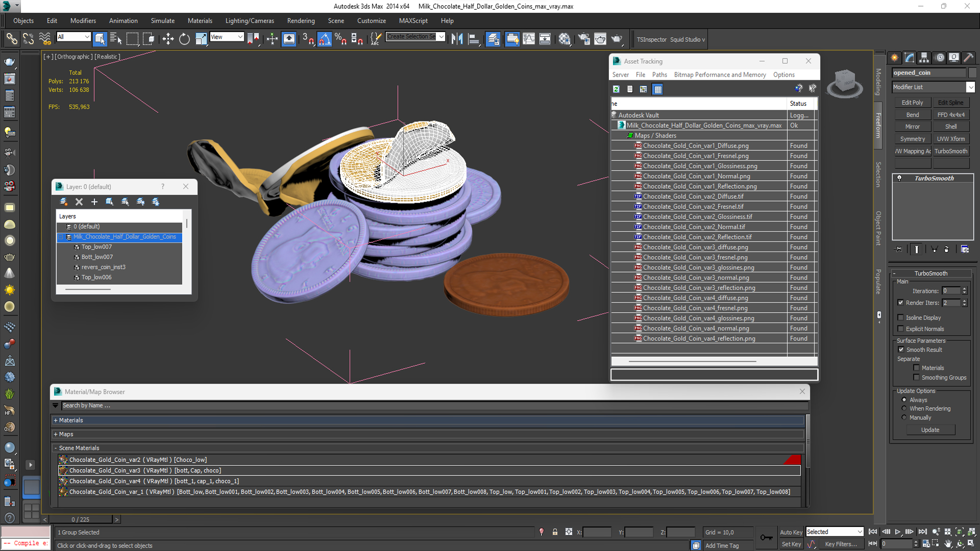Screen dimensions: 980x551
Task: Open the Selected key filter dropdown
Action: [834, 532]
